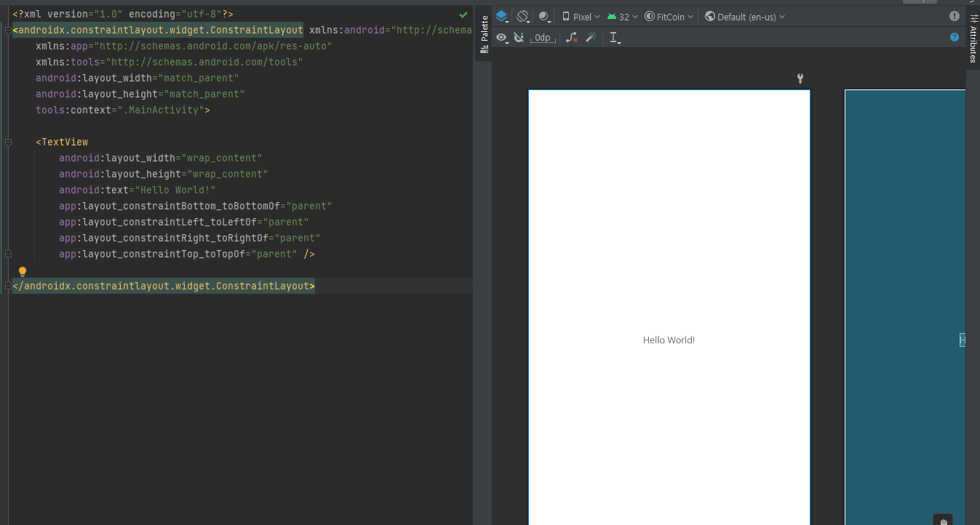Open the Guidelines dropdown icon

click(x=615, y=38)
